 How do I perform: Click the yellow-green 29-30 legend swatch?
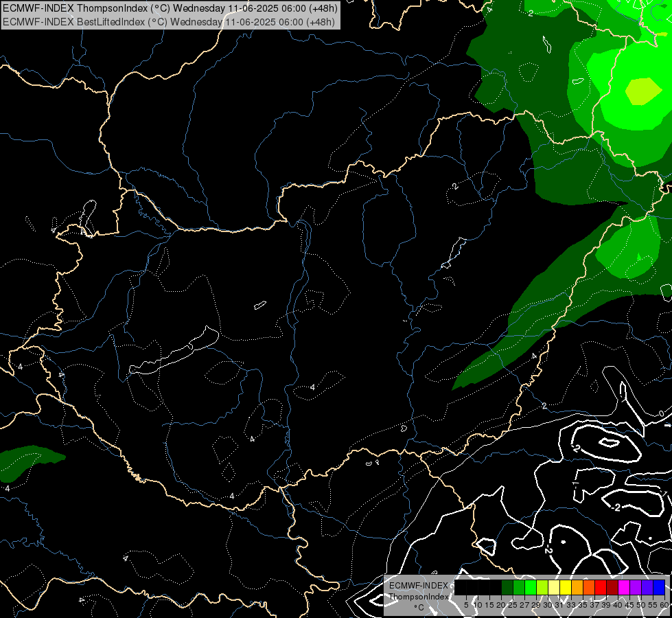[542, 587]
